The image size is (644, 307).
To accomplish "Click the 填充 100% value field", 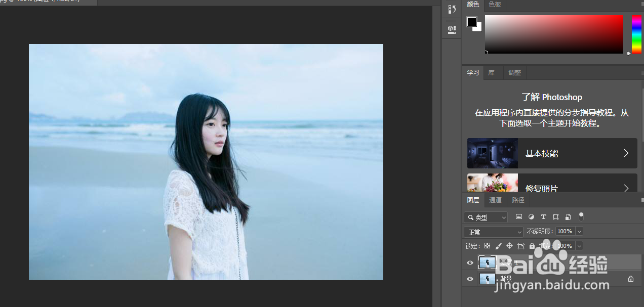I will pos(565,246).
